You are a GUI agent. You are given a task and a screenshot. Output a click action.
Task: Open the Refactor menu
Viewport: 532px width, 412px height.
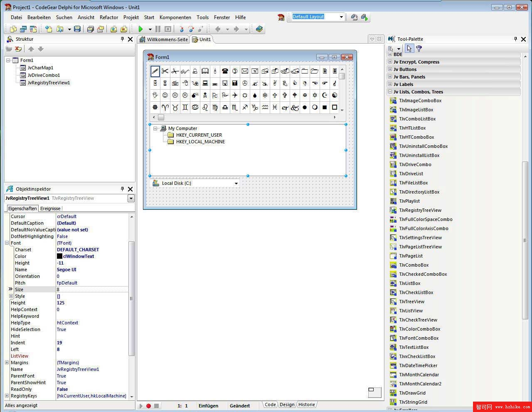109,17
